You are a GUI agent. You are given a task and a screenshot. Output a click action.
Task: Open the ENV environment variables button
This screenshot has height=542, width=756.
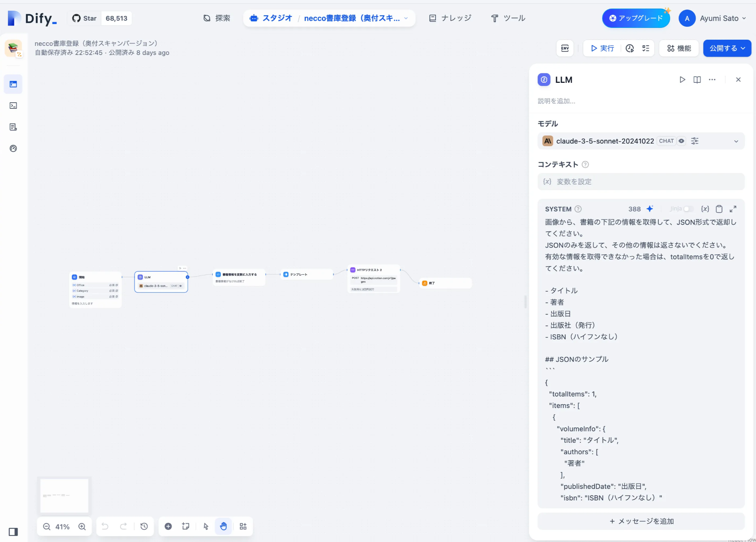click(x=565, y=48)
